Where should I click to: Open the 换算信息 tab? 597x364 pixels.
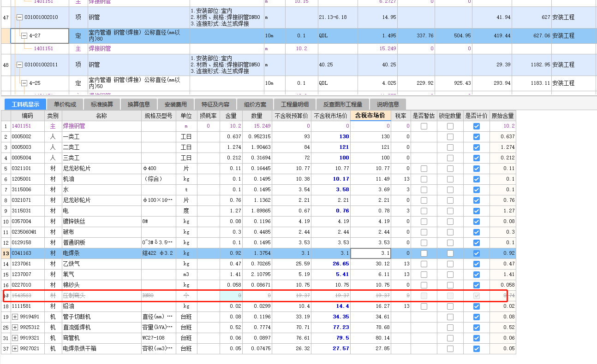(x=138, y=104)
